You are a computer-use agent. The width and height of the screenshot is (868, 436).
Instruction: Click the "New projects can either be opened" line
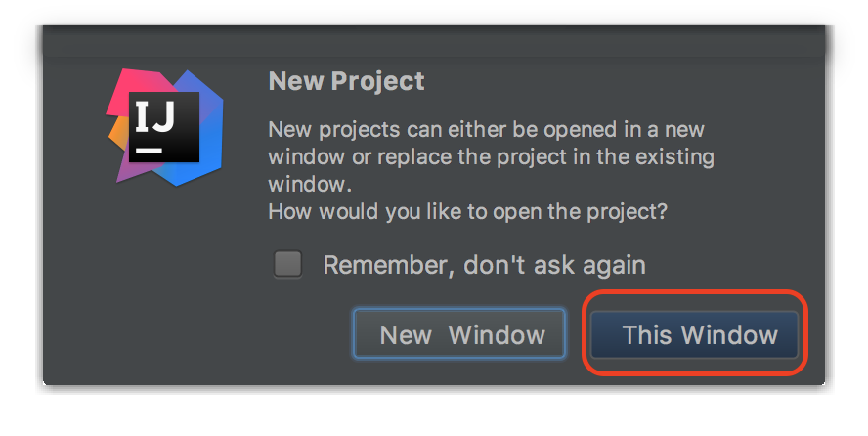pos(486,129)
